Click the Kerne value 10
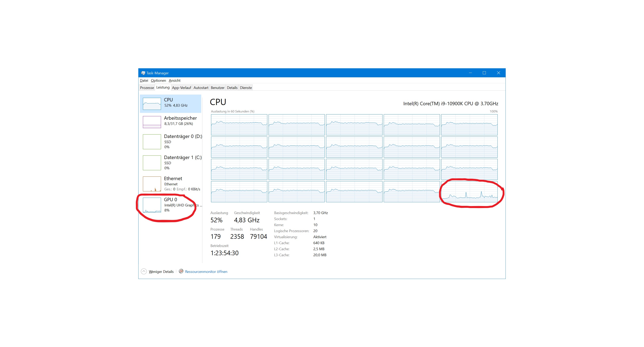The image size is (644, 347). 315,225
